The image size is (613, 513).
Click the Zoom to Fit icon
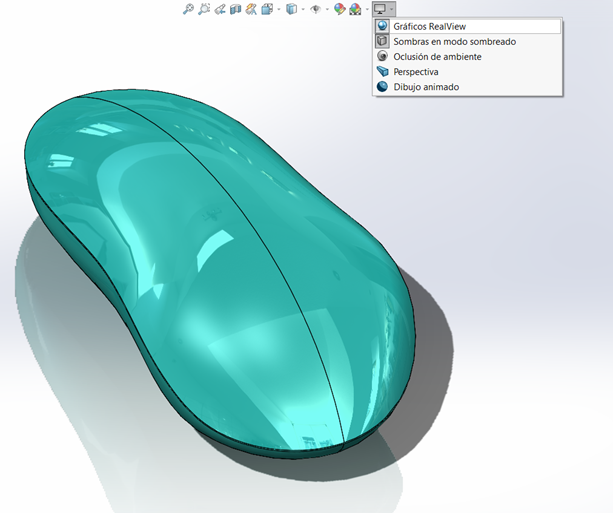(x=188, y=9)
